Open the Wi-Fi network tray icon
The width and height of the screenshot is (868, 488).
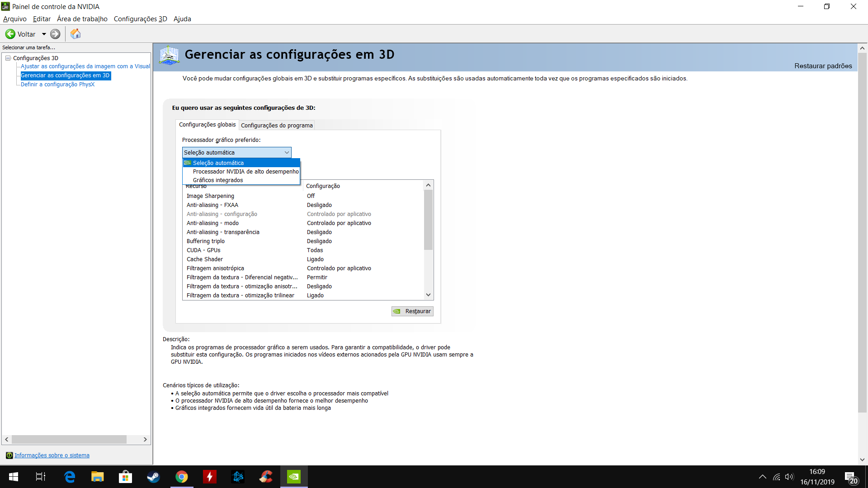click(777, 477)
